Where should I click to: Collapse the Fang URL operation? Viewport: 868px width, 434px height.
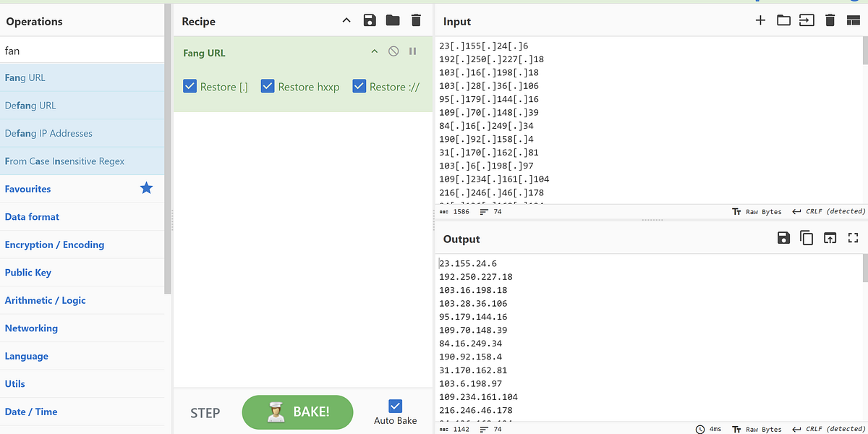coord(374,51)
